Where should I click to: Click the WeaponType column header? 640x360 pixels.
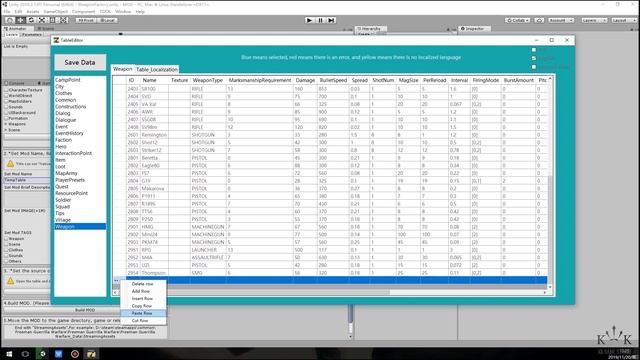pos(208,80)
